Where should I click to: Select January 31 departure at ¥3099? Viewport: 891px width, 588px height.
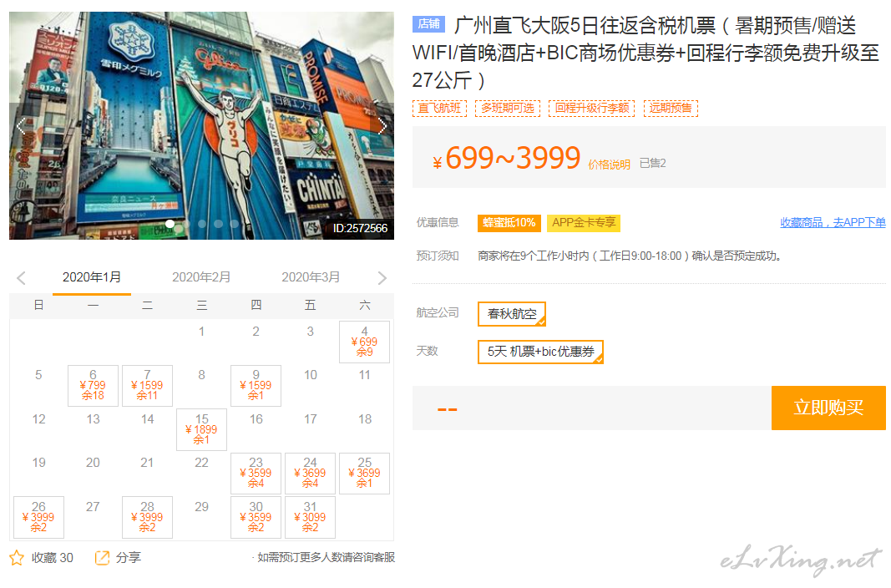[311, 518]
